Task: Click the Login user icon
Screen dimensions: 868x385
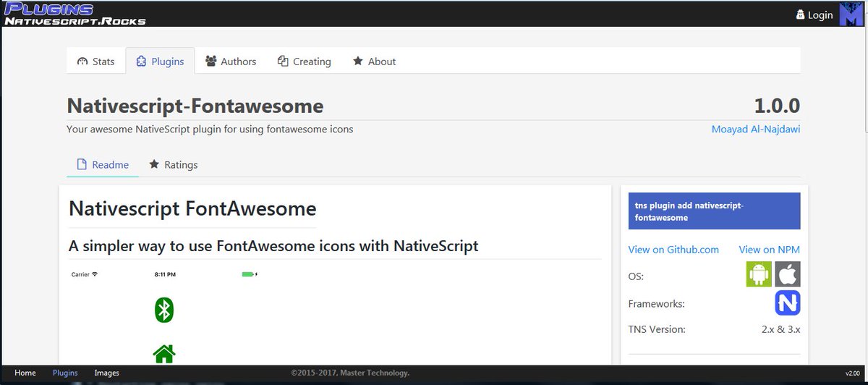Action: 800,14
